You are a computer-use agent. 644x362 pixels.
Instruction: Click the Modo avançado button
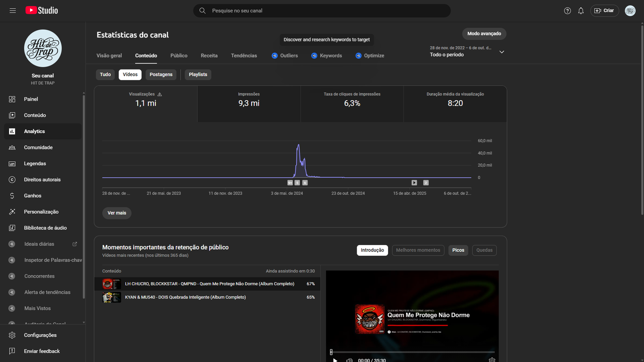coord(484,34)
